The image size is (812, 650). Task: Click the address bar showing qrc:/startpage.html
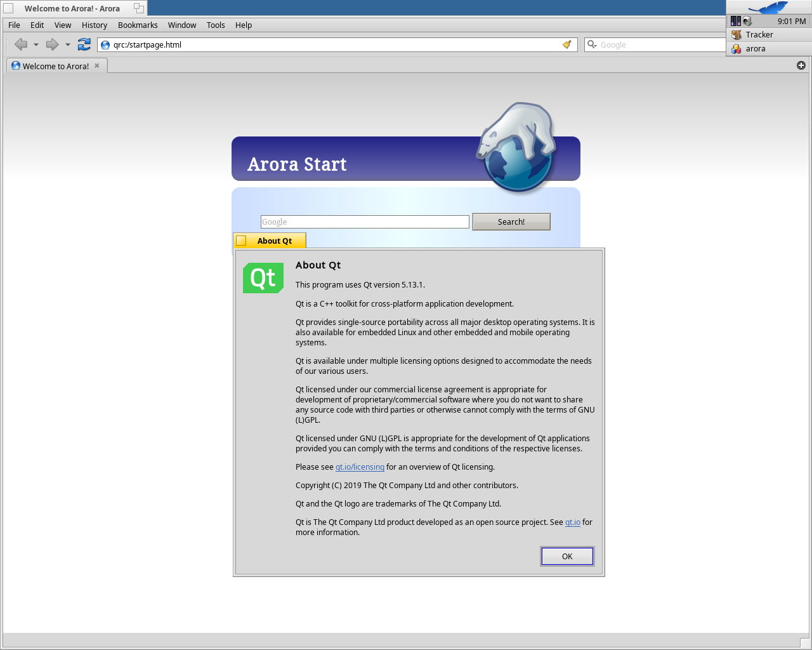pyautogui.click(x=337, y=45)
